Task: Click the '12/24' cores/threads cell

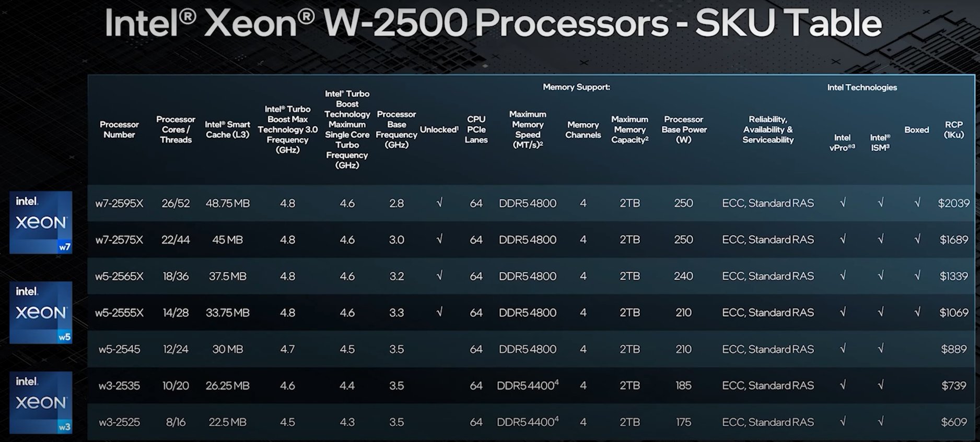Action: click(176, 349)
